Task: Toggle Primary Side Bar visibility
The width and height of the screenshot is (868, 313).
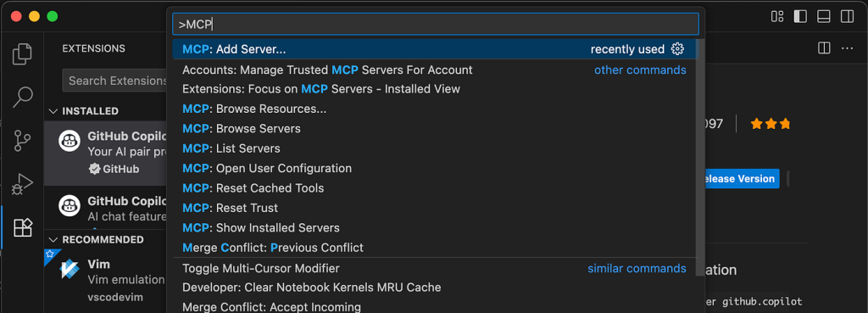Action: tap(800, 17)
